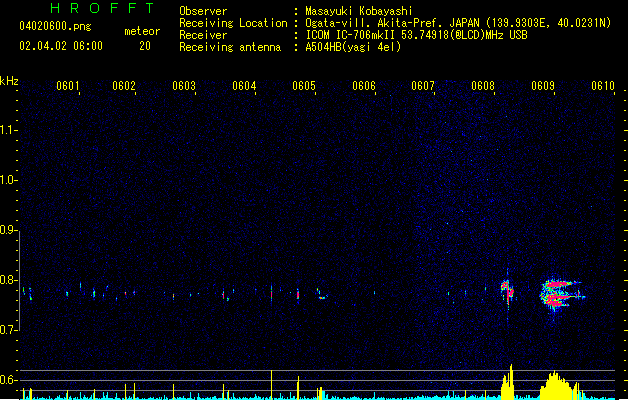
Task: Click the curved echo trace after 0605
Action: 322,294
